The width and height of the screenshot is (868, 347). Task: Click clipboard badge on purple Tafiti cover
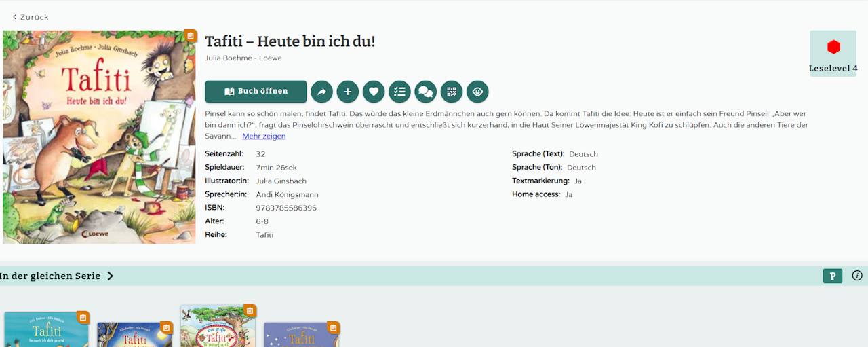(x=333, y=327)
